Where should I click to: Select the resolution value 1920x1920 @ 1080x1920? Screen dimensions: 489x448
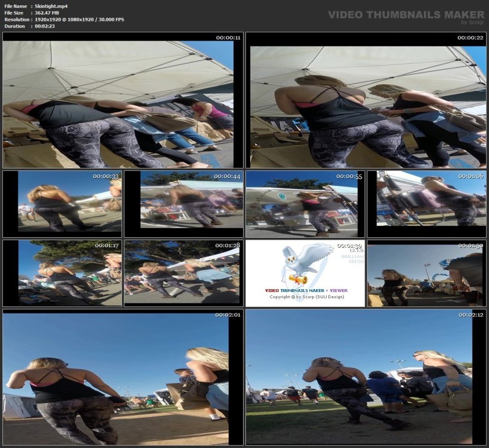[64, 19]
